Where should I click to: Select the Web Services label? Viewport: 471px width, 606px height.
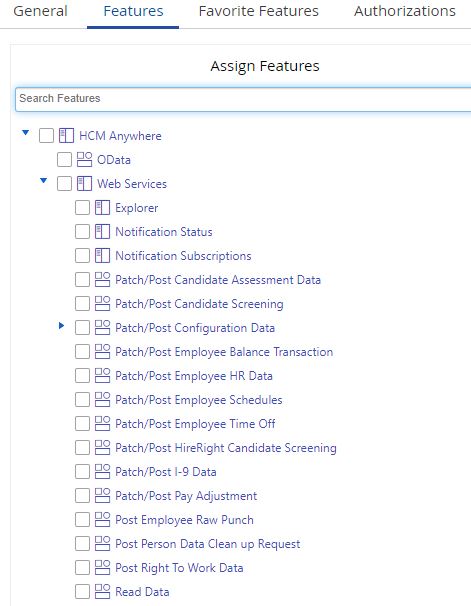pos(132,184)
